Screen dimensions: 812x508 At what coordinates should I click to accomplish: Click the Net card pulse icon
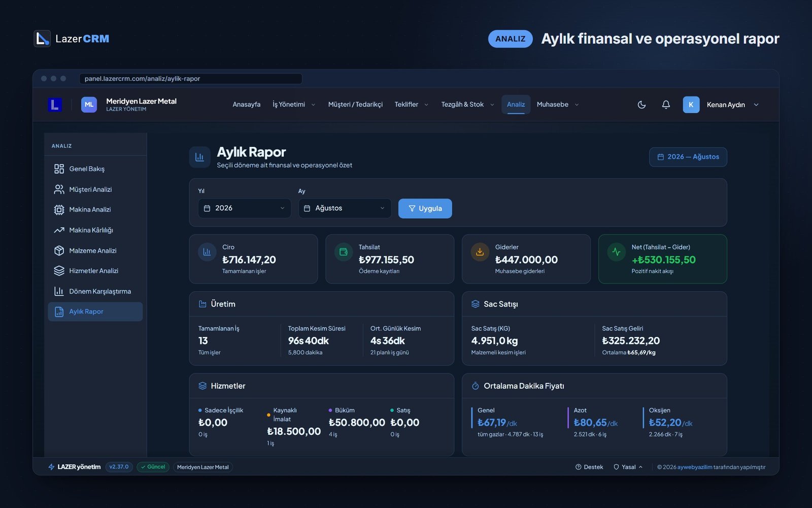(x=616, y=252)
